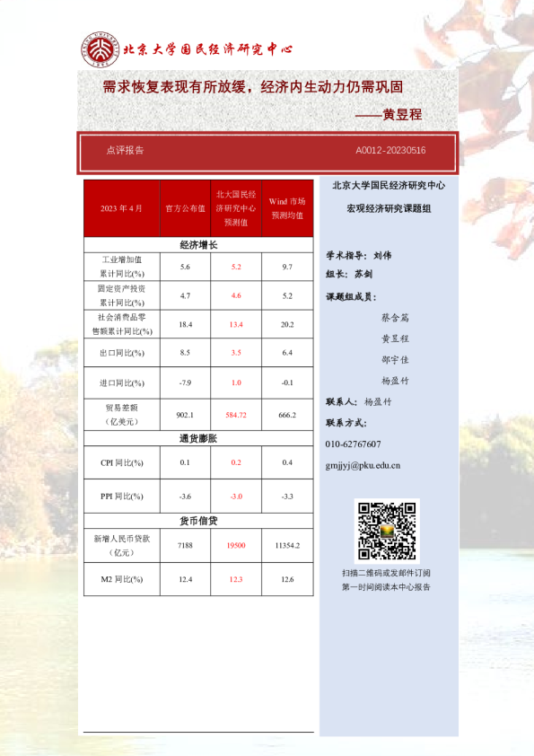This screenshot has height=756, width=534.
Task: Click team member name 蔡含篇
Action: click(395, 318)
